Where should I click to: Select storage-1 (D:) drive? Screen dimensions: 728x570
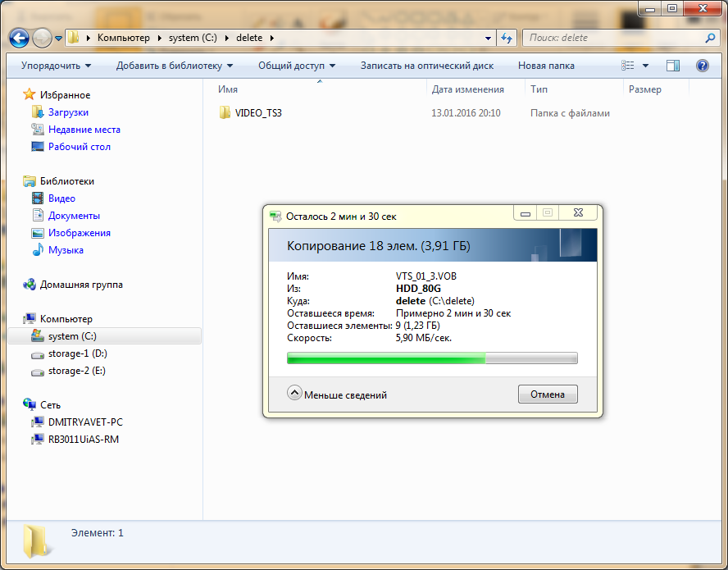77,353
